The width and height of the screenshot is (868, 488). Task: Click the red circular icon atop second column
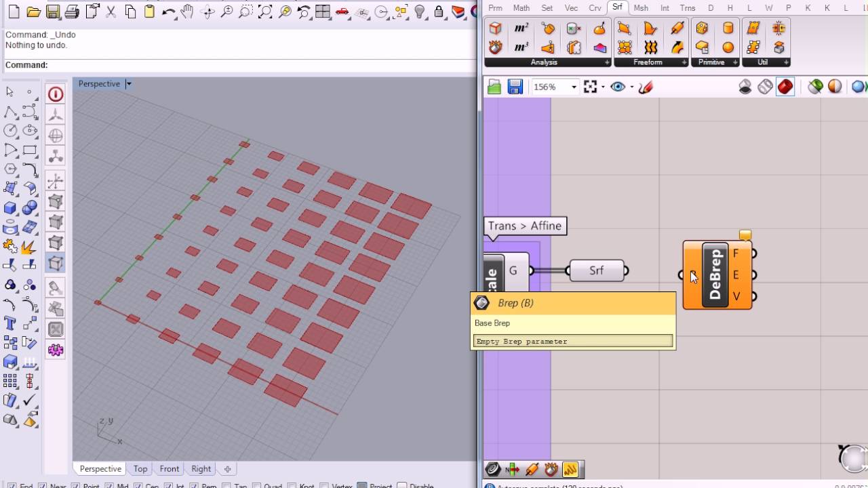pyautogui.click(x=56, y=94)
